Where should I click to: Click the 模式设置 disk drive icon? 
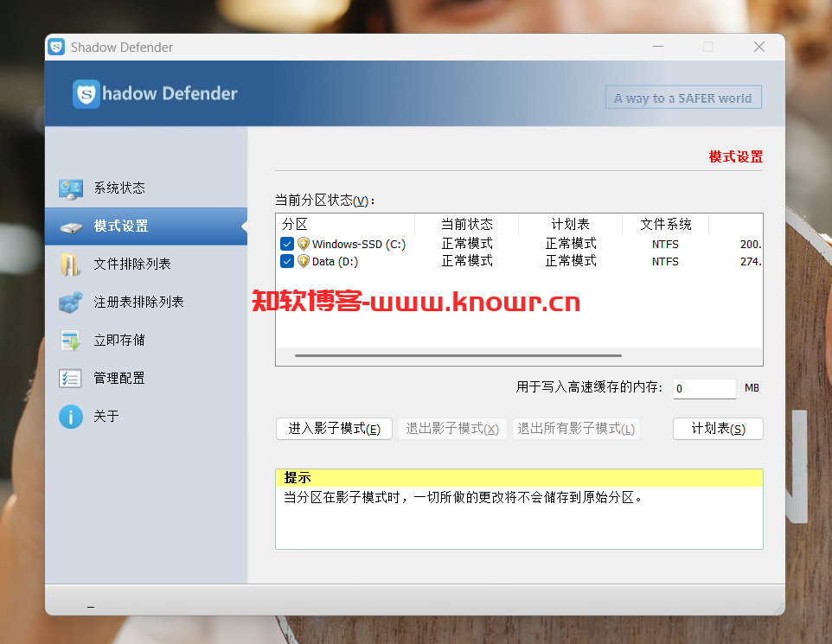(x=71, y=227)
